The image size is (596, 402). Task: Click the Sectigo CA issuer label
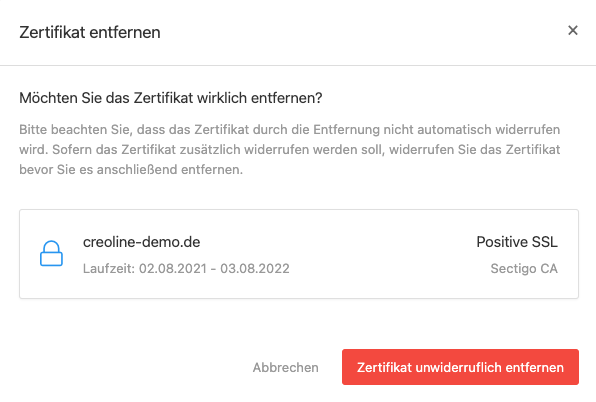click(524, 269)
